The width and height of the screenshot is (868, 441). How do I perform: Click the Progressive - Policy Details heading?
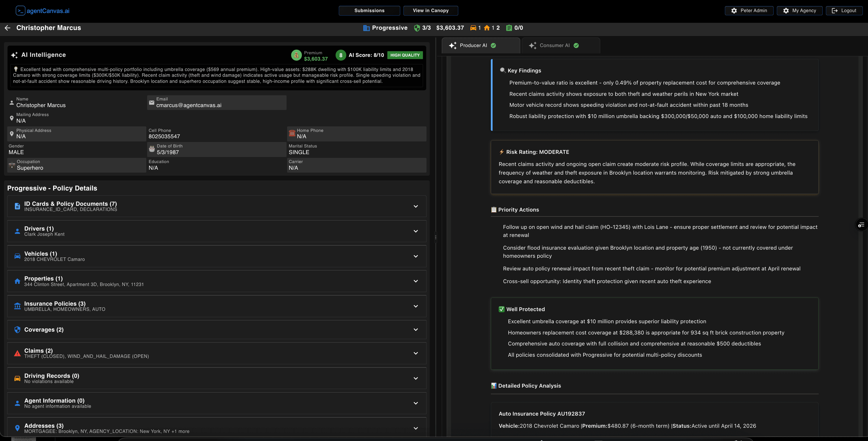[52, 188]
